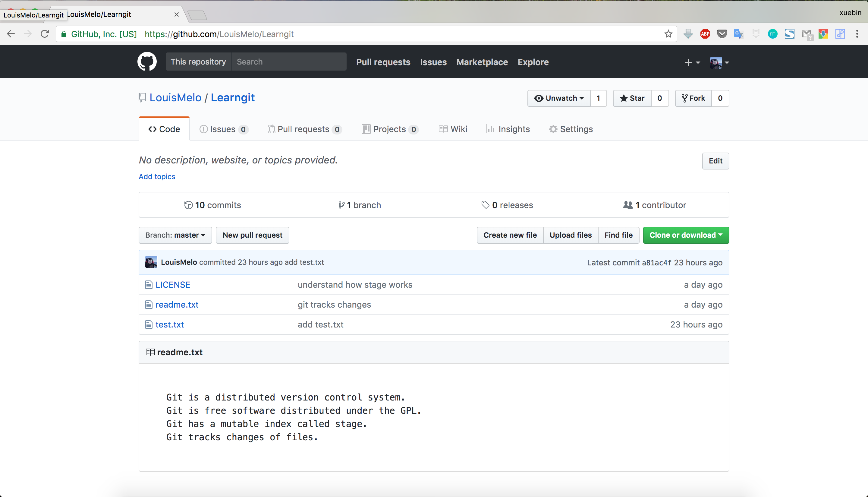868x497 pixels.
Task: Click the commit author avatar thumbnail
Action: 151,262
